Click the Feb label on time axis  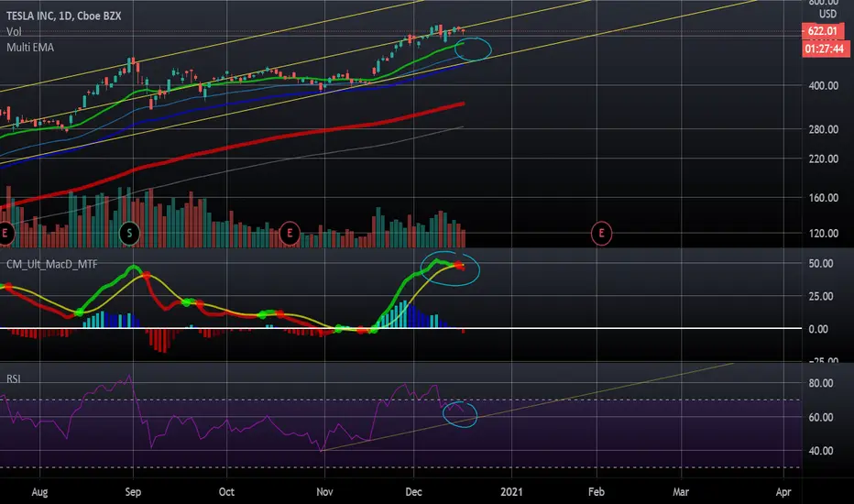597,492
